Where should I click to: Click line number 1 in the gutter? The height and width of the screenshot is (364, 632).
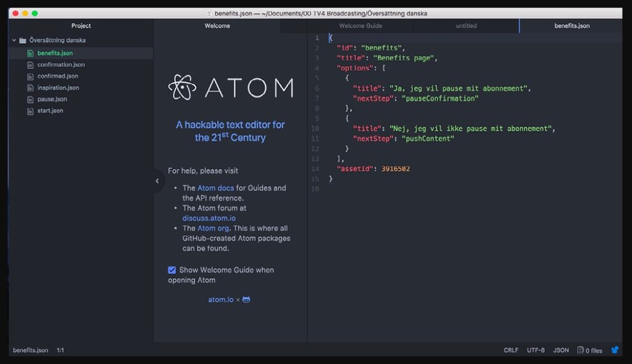pyautogui.click(x=317, y=38)
